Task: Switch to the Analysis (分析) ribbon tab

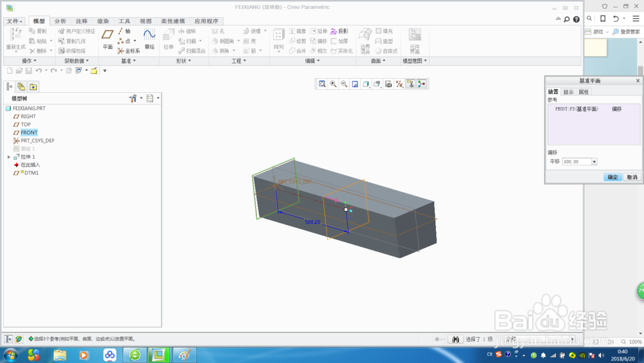Action: click(60, 21)
